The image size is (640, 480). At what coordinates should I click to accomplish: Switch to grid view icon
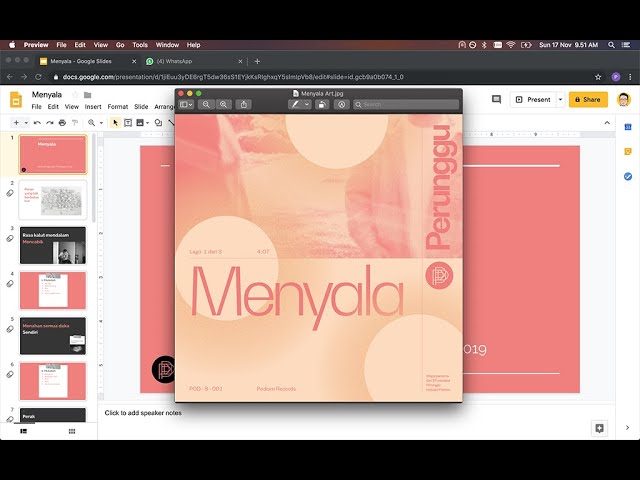(x=72, y=431)
